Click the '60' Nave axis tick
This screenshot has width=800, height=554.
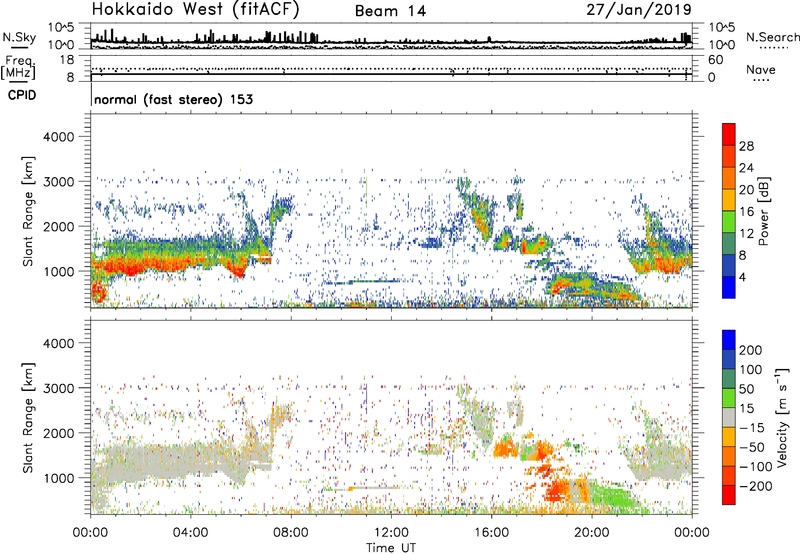715,60
